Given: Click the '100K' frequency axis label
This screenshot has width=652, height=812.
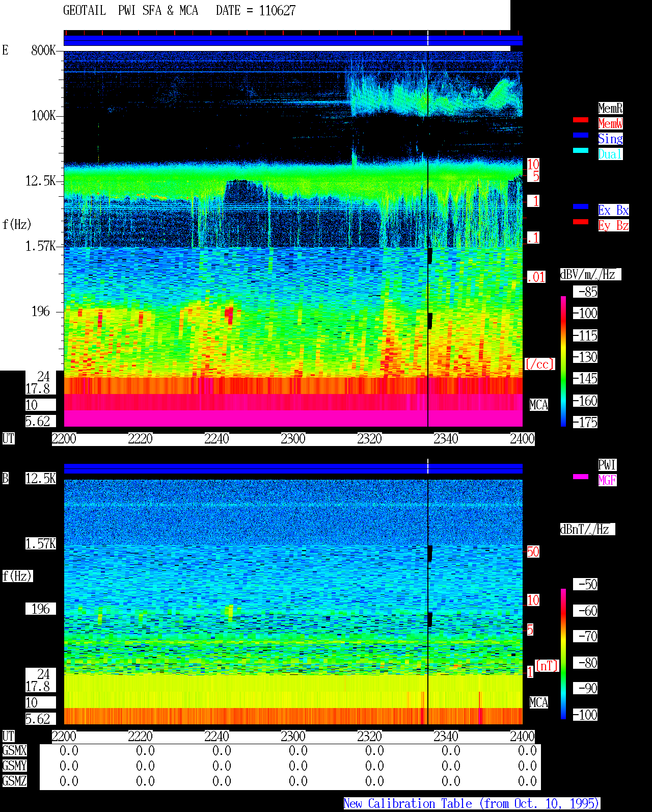Looking at the screenshot, I should pyautogui.click(x=44, y=115).
